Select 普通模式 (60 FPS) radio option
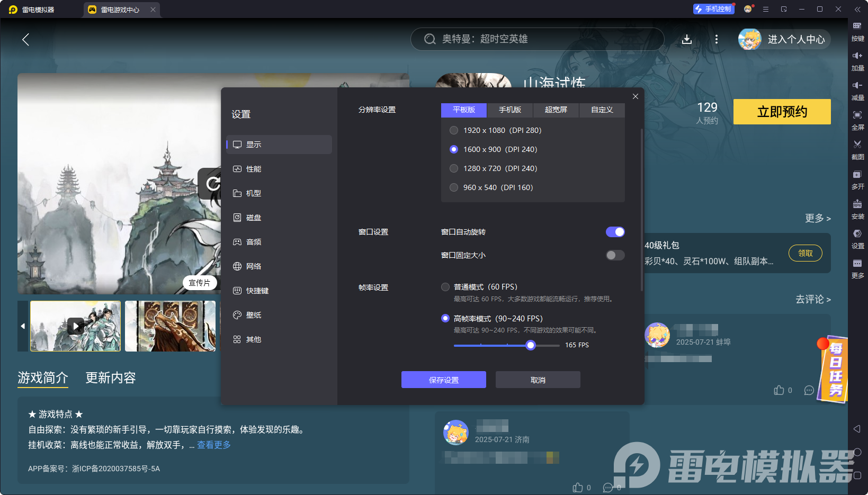Viewport: 868px width, 495px height. tap(445, 287)
